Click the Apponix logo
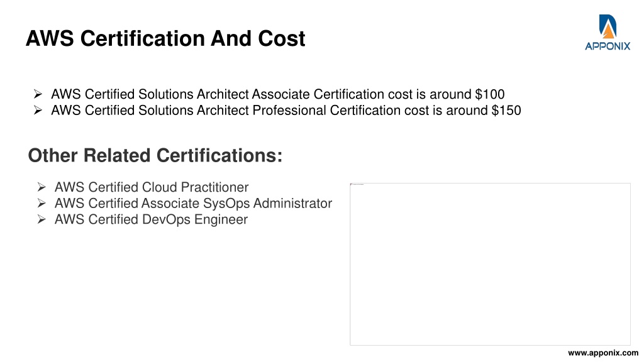This screenshot has width=644, height=362. (608, 33)
